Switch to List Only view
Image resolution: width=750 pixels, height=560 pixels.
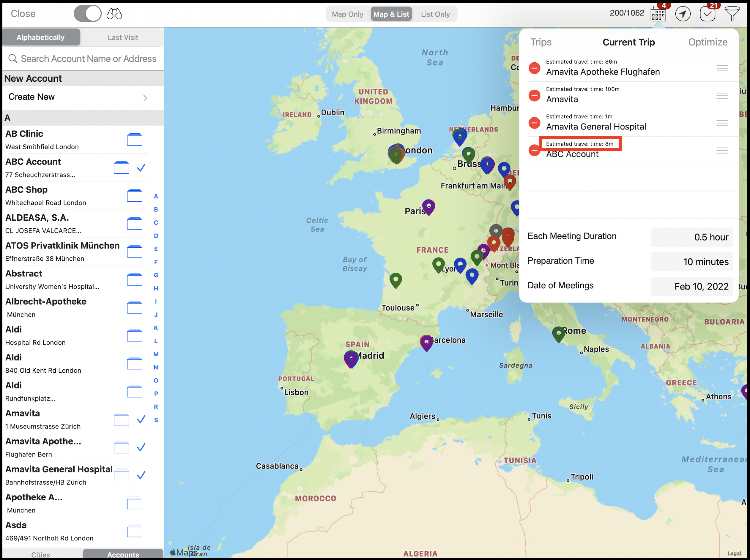[435, 14]
